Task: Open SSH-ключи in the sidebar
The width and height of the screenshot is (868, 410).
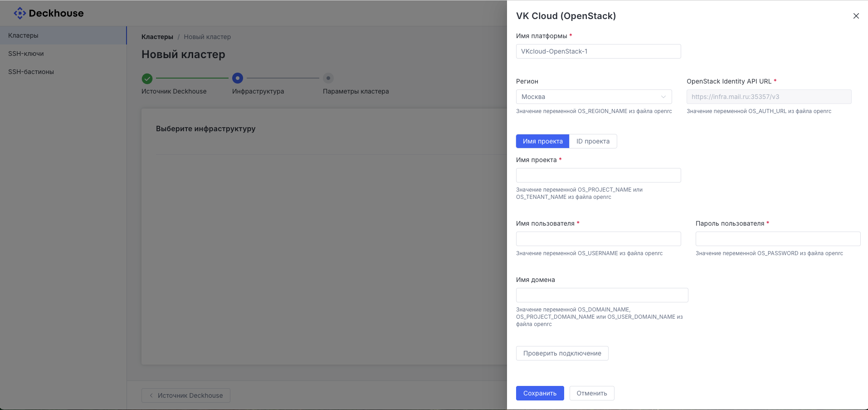Action: [63, 54]
